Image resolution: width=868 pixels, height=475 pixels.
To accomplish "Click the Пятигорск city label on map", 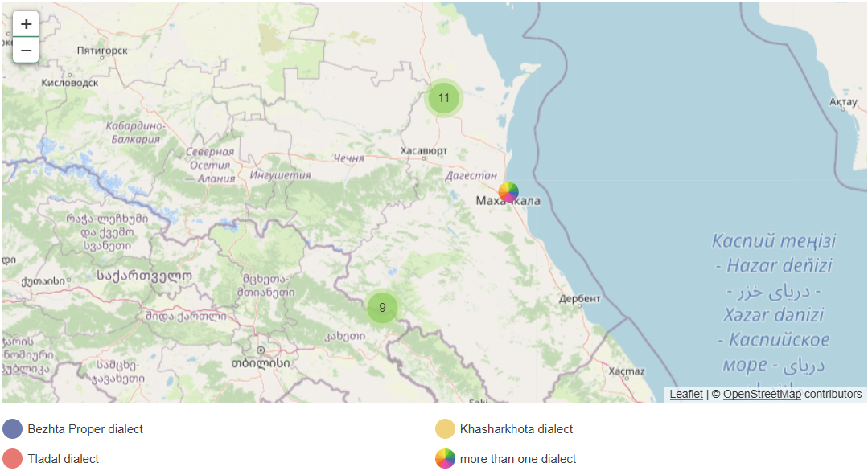I will tap(101, 50).
